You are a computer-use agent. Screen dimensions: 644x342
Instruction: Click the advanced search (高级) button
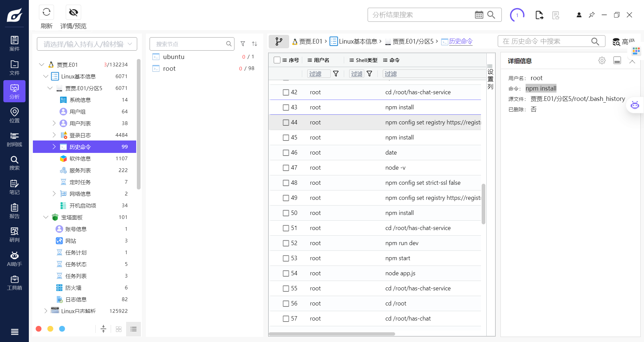click(x=624, y=42)
